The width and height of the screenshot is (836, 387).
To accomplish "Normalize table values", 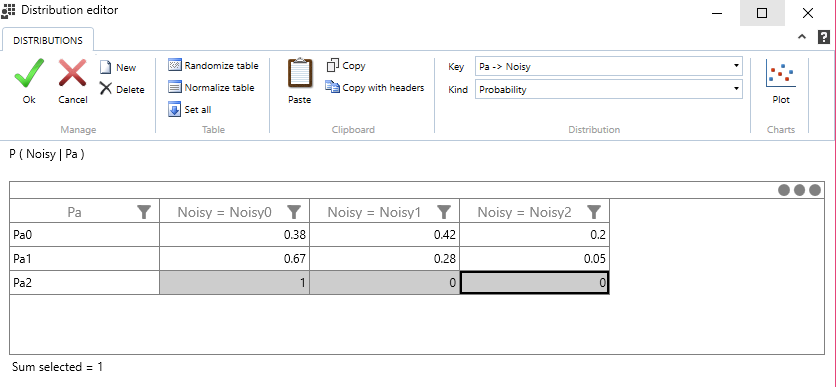I will pos(211,87).
